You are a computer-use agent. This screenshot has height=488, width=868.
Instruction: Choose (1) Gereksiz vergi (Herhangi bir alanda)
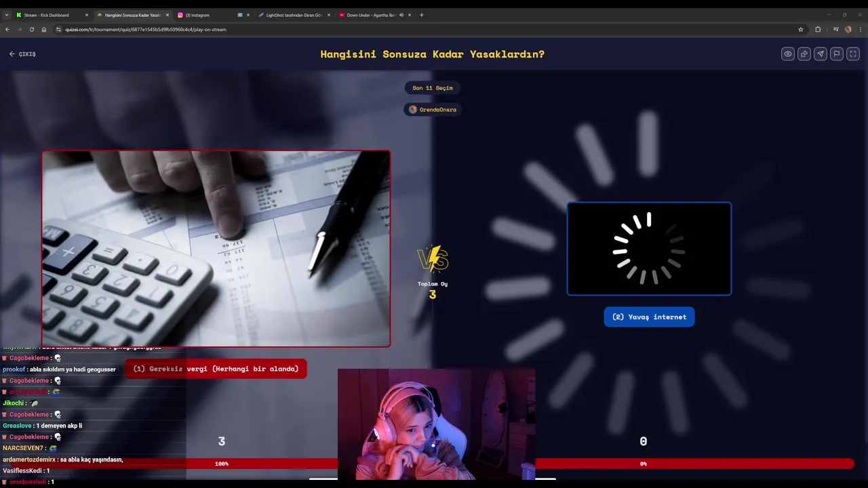tap(216, 369)
